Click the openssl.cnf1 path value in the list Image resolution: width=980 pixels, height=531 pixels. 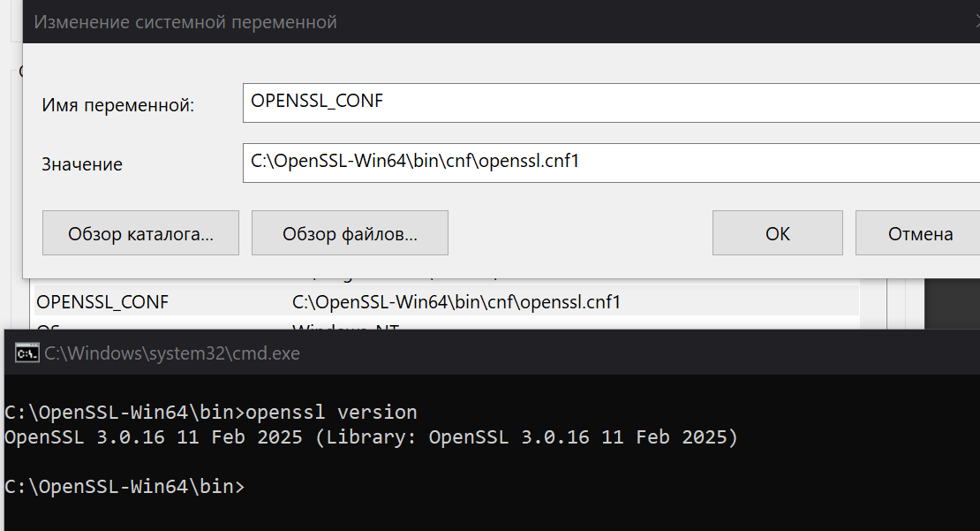click(456, 302)
